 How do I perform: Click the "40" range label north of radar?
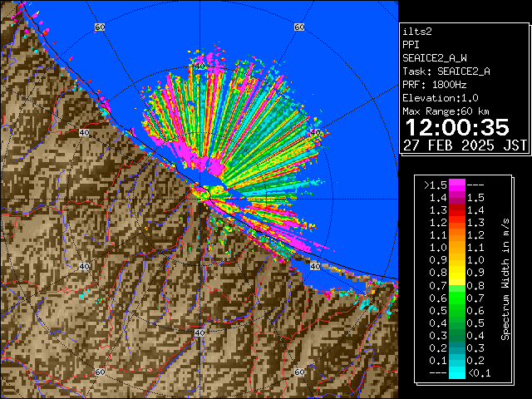tap(199, 66)
